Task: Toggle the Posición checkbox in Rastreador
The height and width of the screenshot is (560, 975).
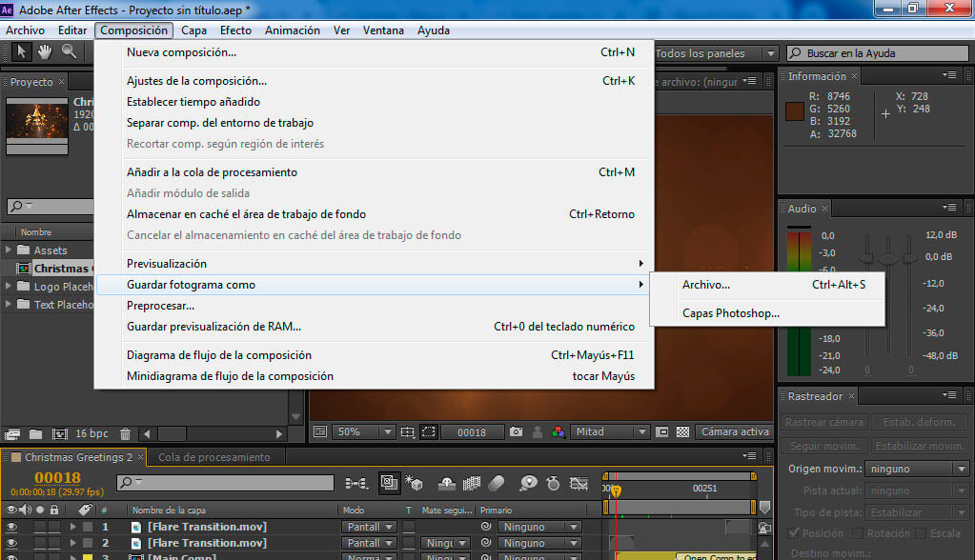Action: click(x=793, y=532)
